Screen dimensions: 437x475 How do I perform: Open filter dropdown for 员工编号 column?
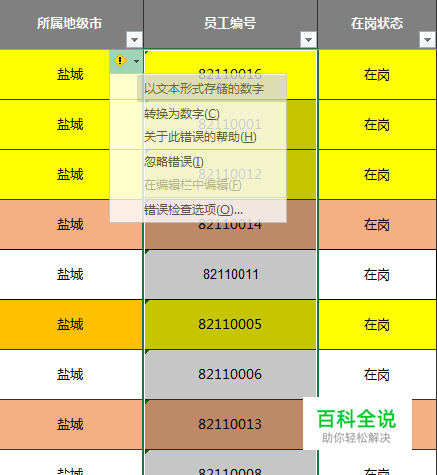click(x=308, y=40)
